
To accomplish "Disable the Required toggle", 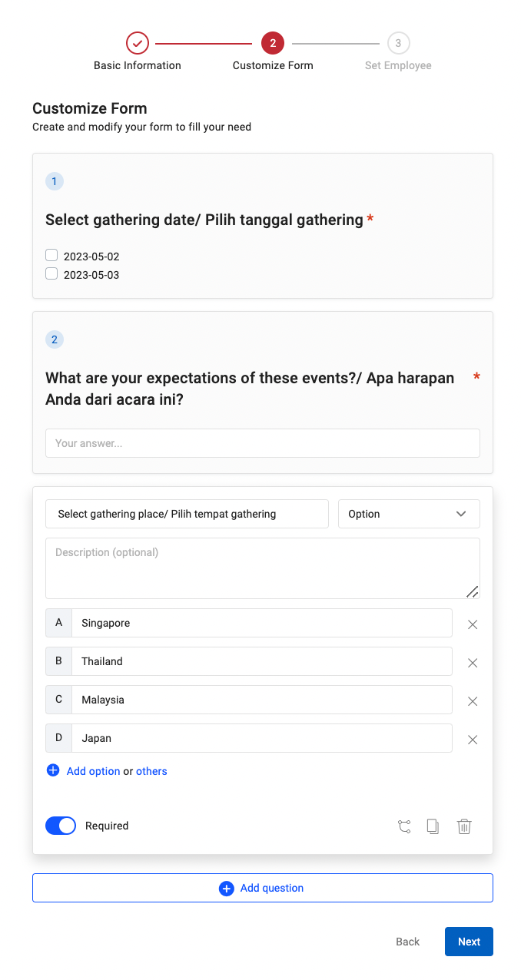I will point(60,825).
